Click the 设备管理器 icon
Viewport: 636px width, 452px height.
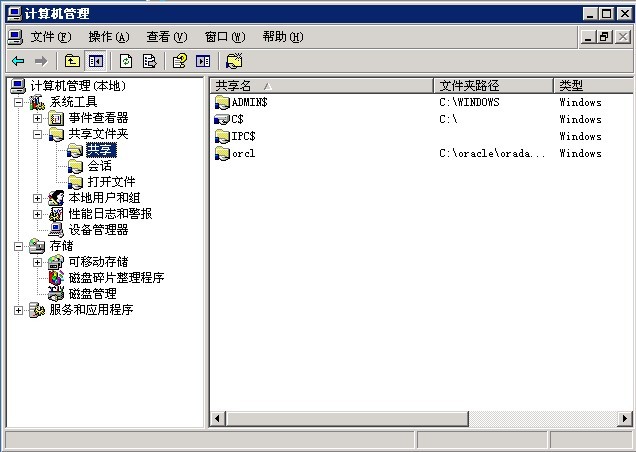coord(56,230)
